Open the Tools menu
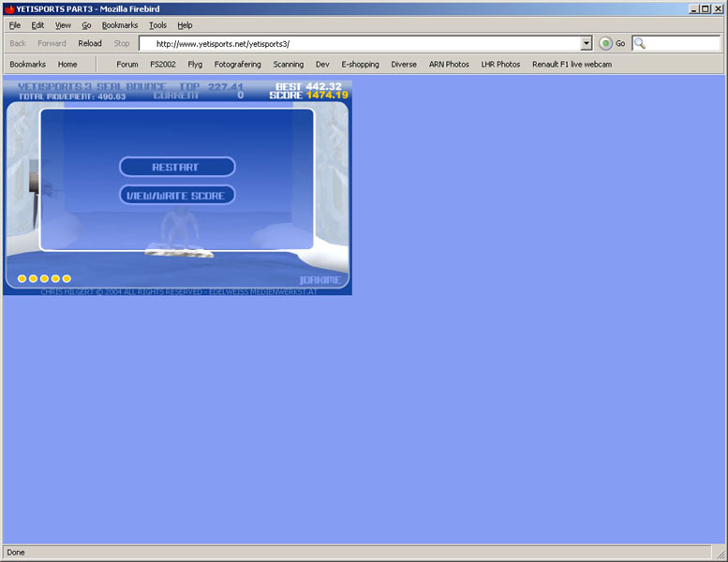Screen dimensions: 728x562 click(x=157, y=25)
